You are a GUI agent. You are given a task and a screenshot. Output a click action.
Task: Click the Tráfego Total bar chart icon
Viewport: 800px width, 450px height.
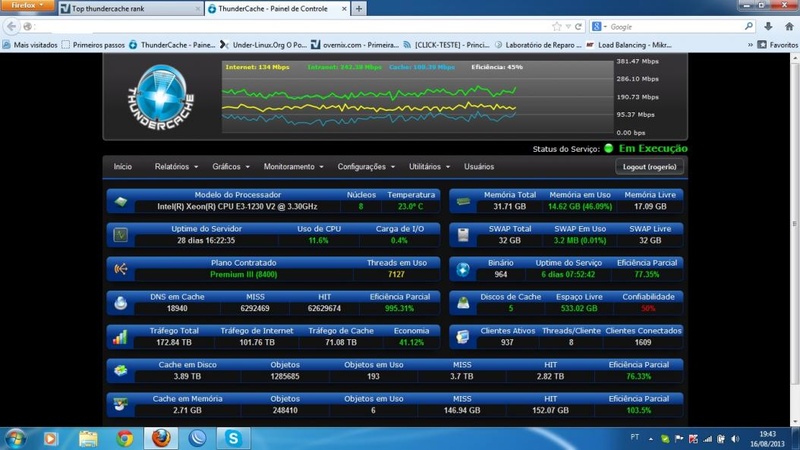(x=120, y=337)
